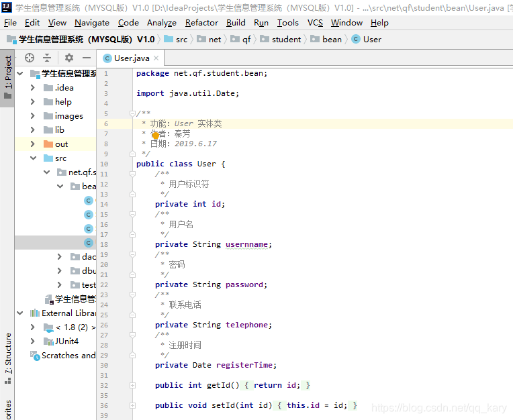Expand the .idea folder
Screen dimensions: 513x420
pos(32,88)
